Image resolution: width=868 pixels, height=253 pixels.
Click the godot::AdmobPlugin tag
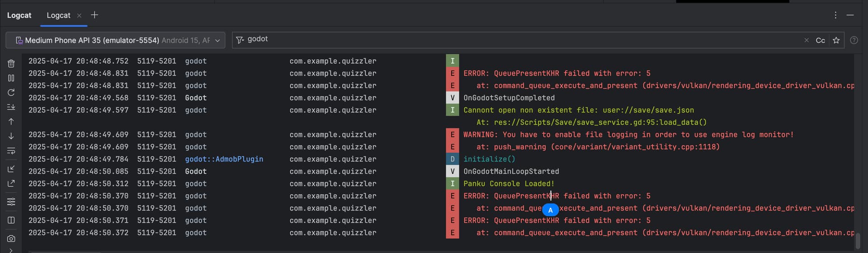[x=224, y=159]
